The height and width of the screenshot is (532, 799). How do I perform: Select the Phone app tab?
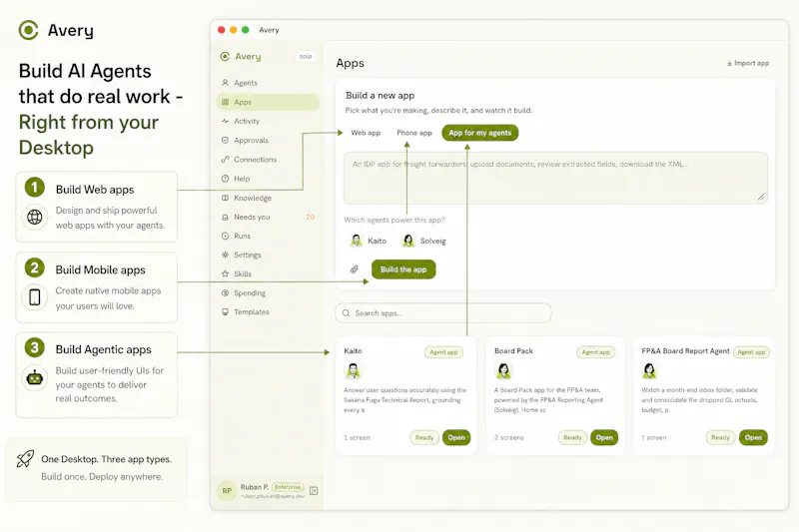tap(413, 133)
